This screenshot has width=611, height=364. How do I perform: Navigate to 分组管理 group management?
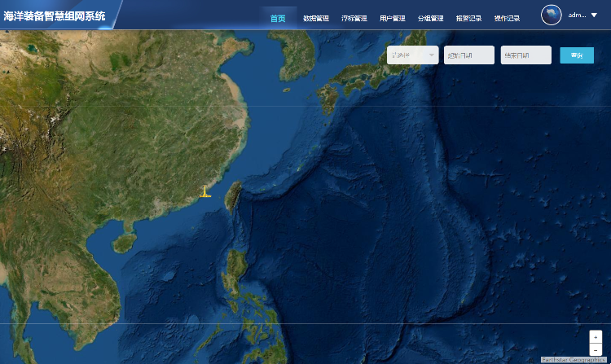click(430, 18)
